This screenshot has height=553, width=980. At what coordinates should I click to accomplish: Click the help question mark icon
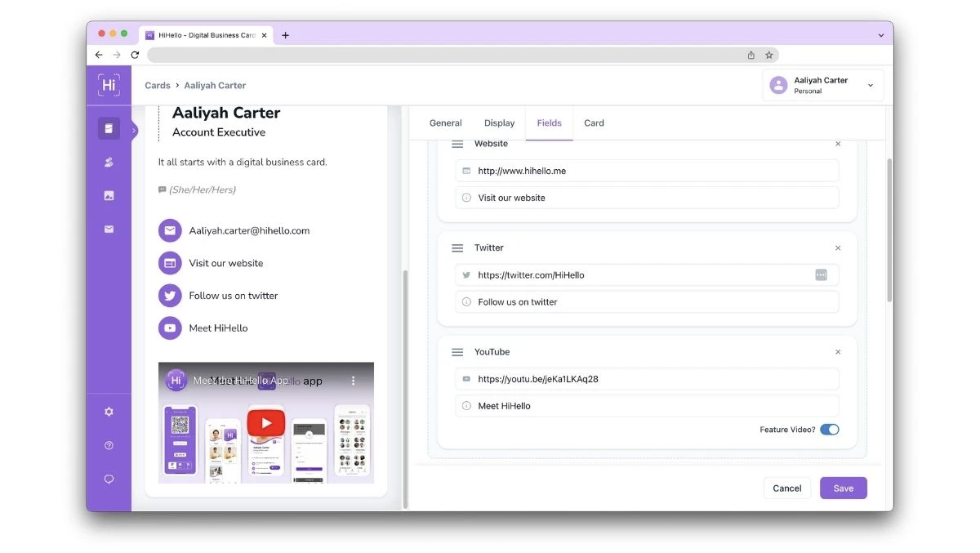point(109,445)
